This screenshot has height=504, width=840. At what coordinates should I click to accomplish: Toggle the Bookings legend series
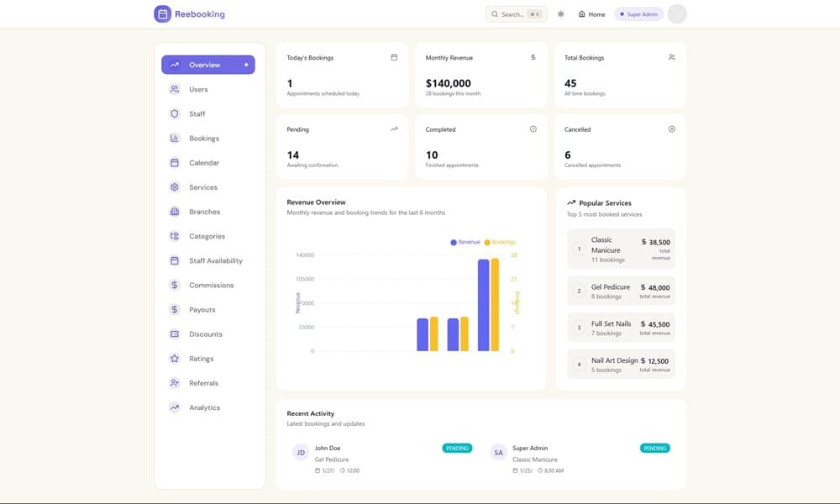coord(500,242)
